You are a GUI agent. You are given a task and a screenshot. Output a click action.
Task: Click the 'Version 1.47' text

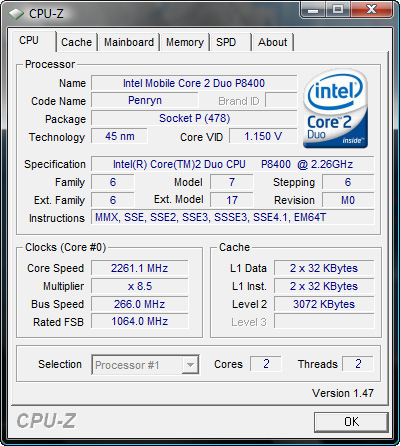[x=343, y=393]
